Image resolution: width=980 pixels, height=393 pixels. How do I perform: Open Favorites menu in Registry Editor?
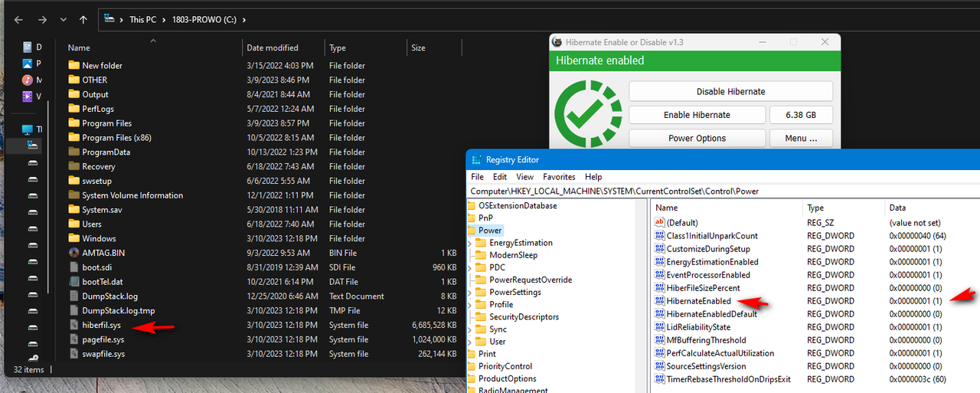[559, 177]
